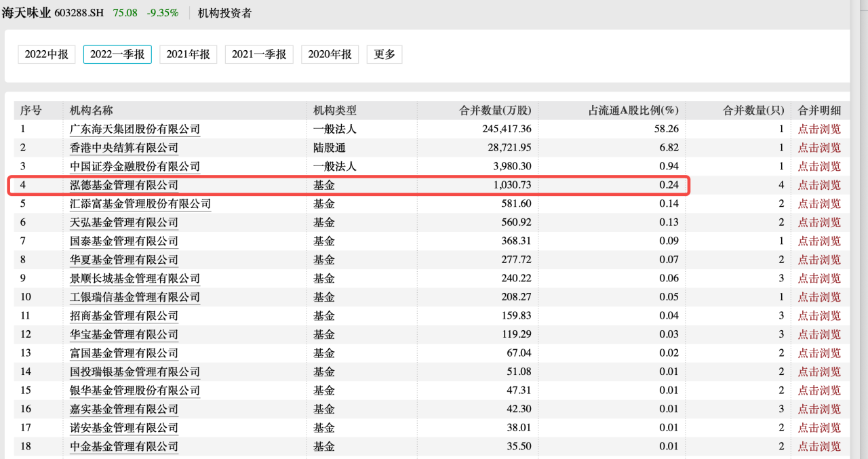
Task: Click the active 2022一季报 tab
Action: pos(117,55)
